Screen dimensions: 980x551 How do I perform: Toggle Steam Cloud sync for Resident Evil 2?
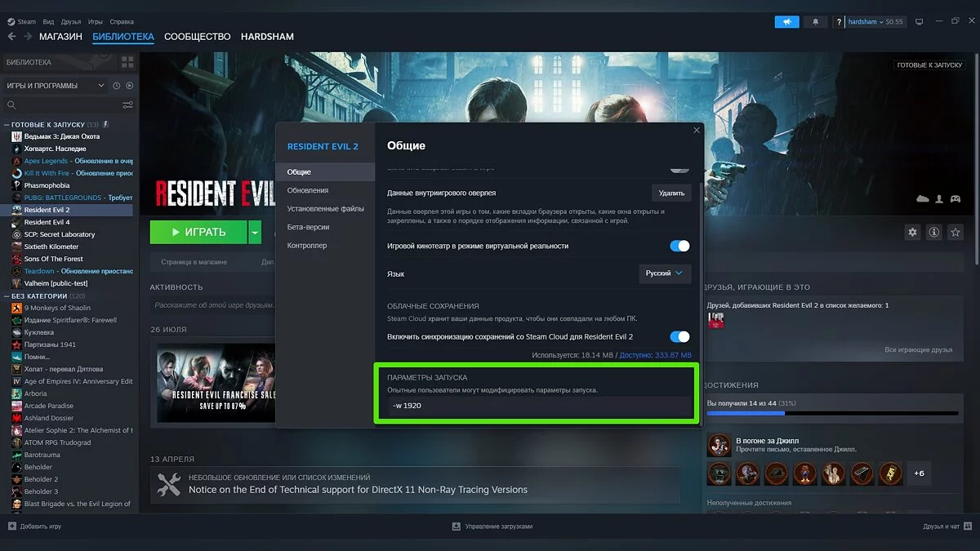click(x=679, y=336)
